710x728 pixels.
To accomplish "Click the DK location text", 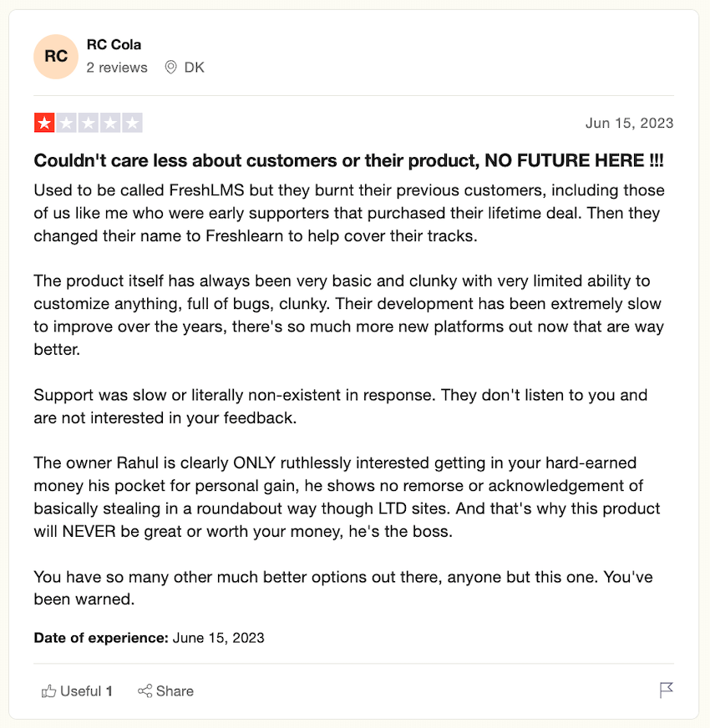I will [195, 68].
